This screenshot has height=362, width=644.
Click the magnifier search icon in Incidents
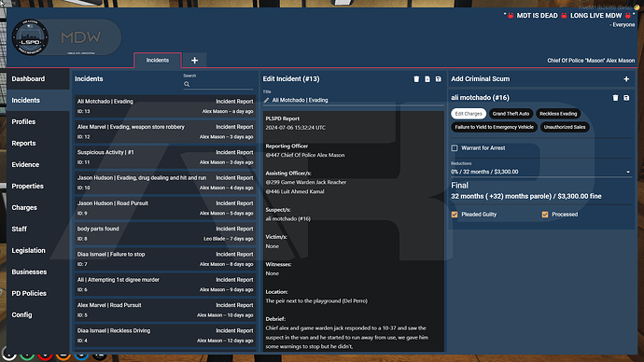click(187, 84)
